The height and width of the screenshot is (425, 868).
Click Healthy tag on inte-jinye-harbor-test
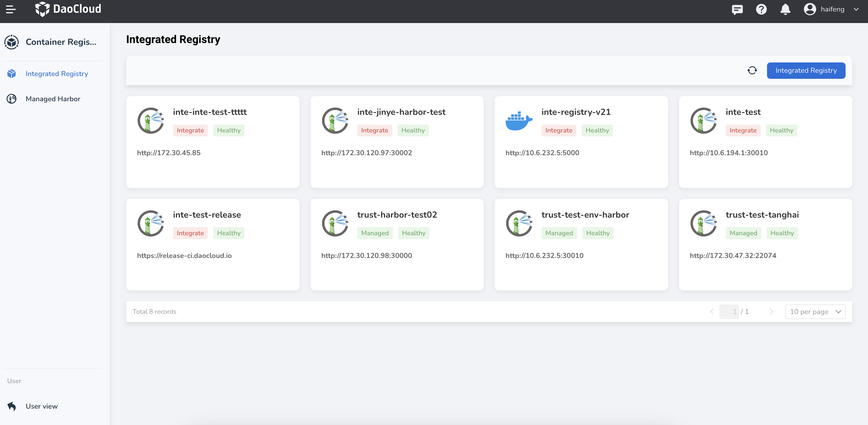point(413,130)
